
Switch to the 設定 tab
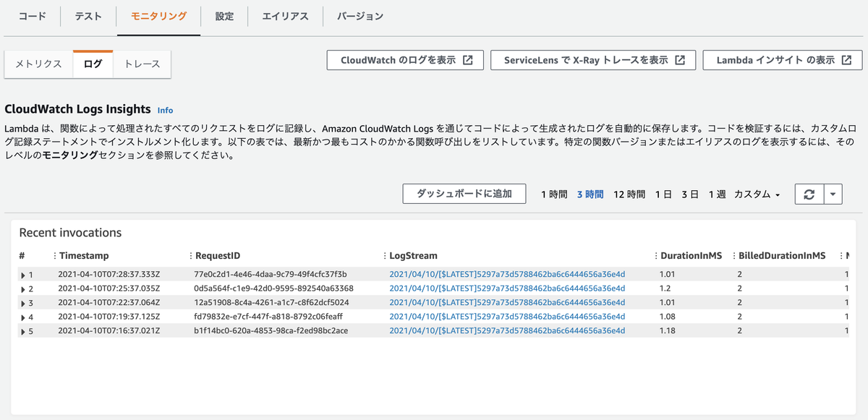224,16
